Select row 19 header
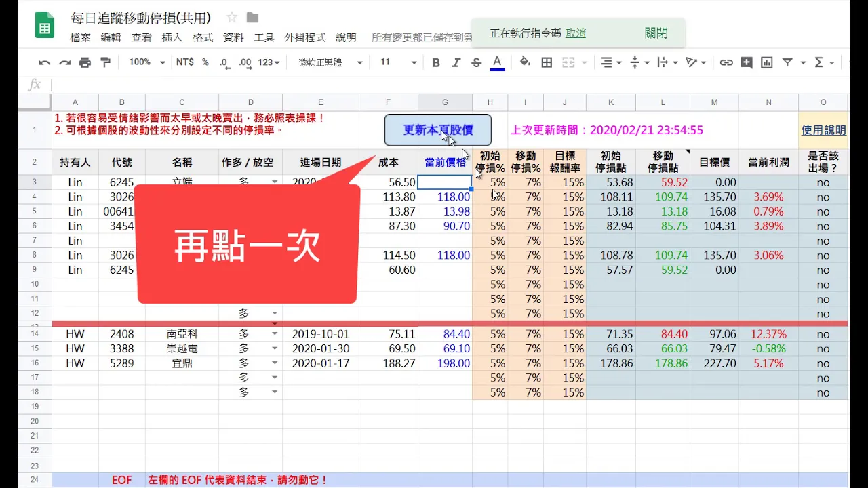868x488 pixels. (35, 407)
